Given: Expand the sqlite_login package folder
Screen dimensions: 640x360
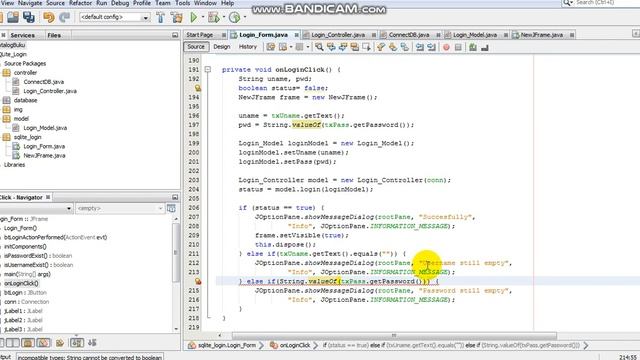Looking at the screenshot, I should pos(7,137).
